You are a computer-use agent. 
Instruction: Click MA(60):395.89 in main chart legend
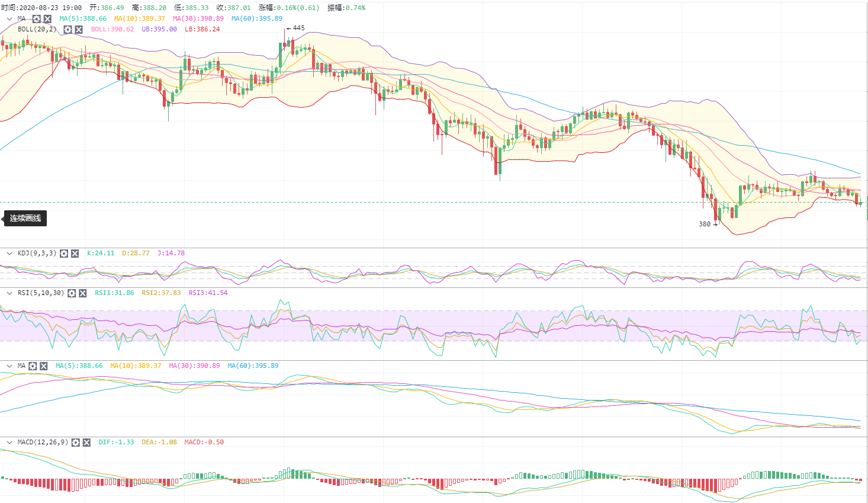click(257, 19)
